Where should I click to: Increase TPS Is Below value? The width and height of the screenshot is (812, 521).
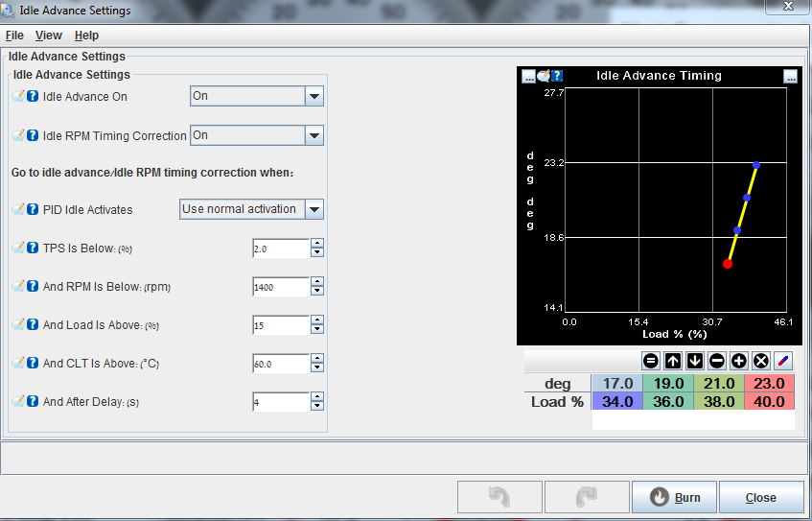[317, 244]
